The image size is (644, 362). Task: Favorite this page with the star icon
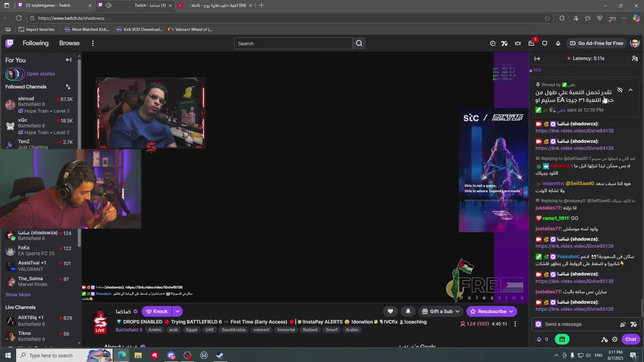547,18
